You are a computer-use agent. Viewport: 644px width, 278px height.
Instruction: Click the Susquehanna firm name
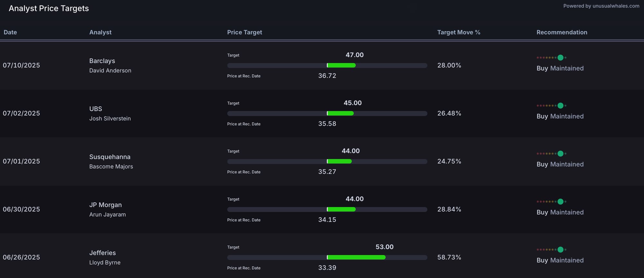click(x=110, y=157)
